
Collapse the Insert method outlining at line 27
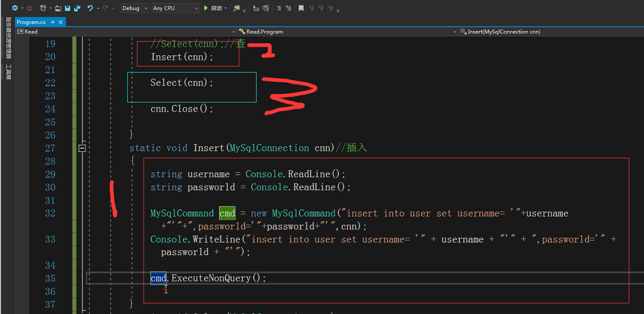(x=82, y=148)
